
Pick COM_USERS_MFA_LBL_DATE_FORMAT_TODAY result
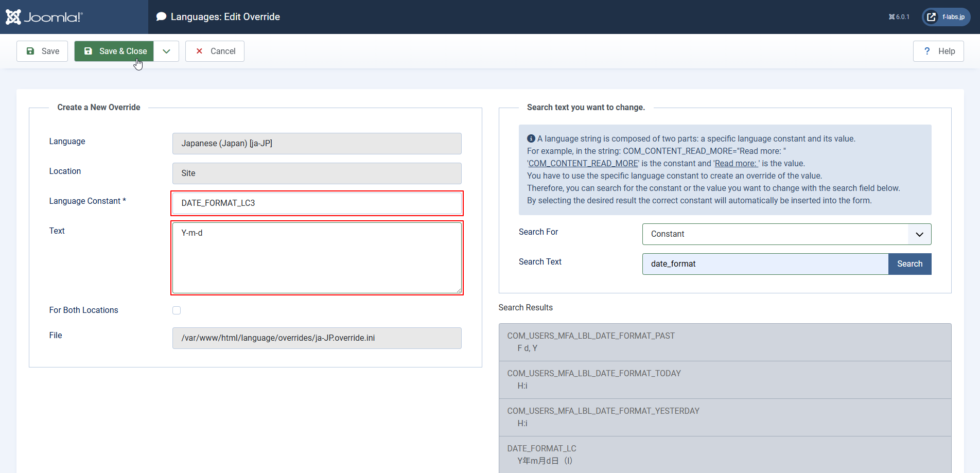point(724,379)
